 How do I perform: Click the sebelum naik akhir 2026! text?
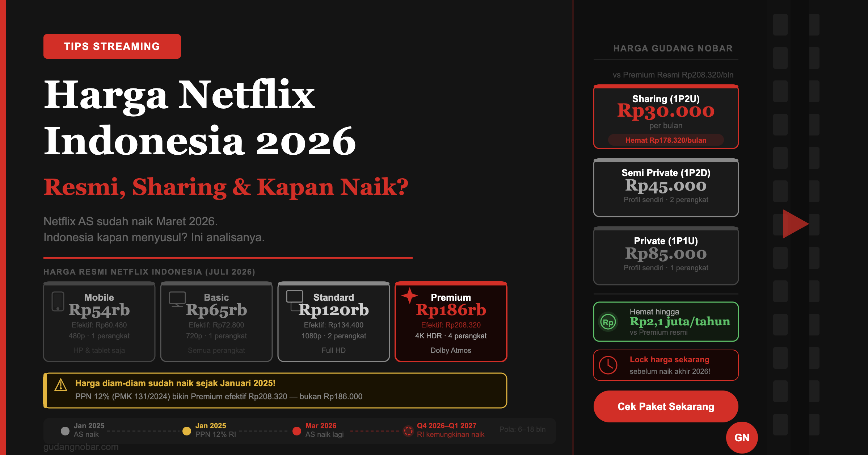pyautogui.click(x=670, y=371)
